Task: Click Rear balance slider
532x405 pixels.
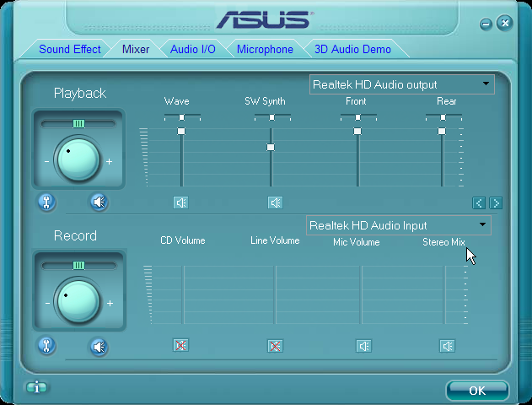Action: click(x=443, y=117)
